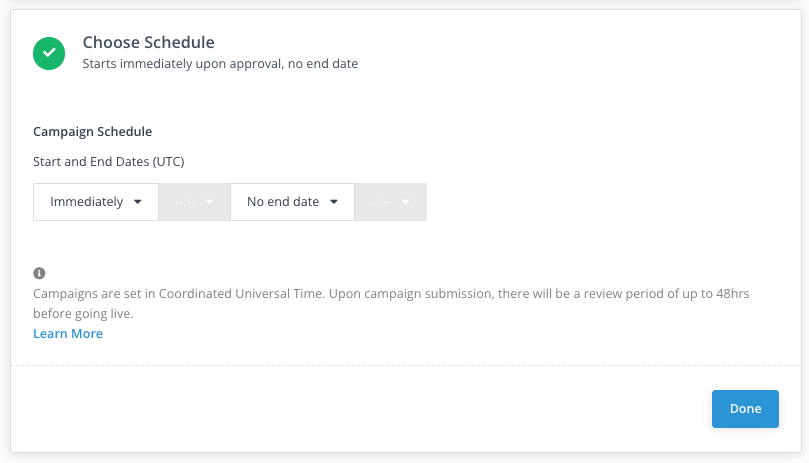Click the --:-- placeholder in start time
The image size is (809, 463).
click(x=185, y=202)
